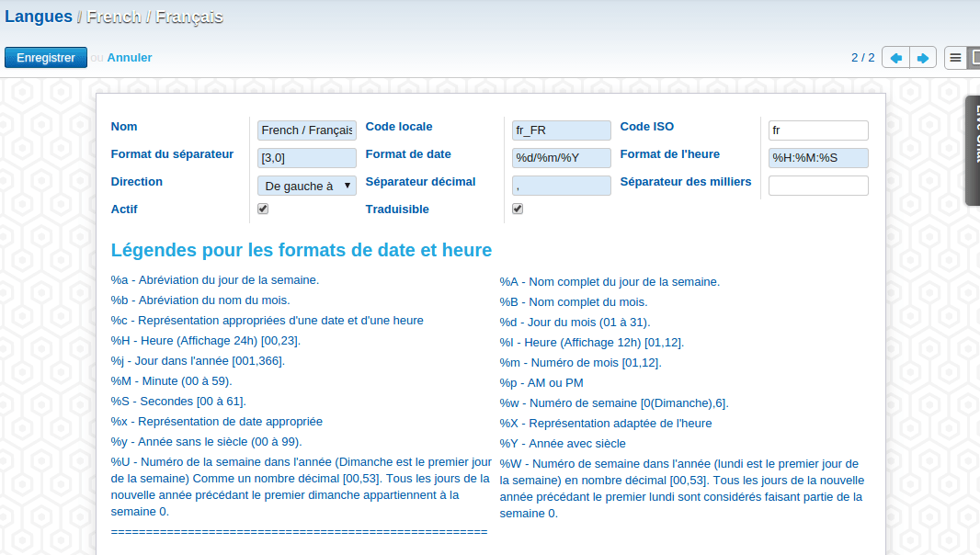Viewport: 980px width, 555px height.
Task: Click the '%W - Numéro de semaine dans l'année' paragraph
Action: 682,489
